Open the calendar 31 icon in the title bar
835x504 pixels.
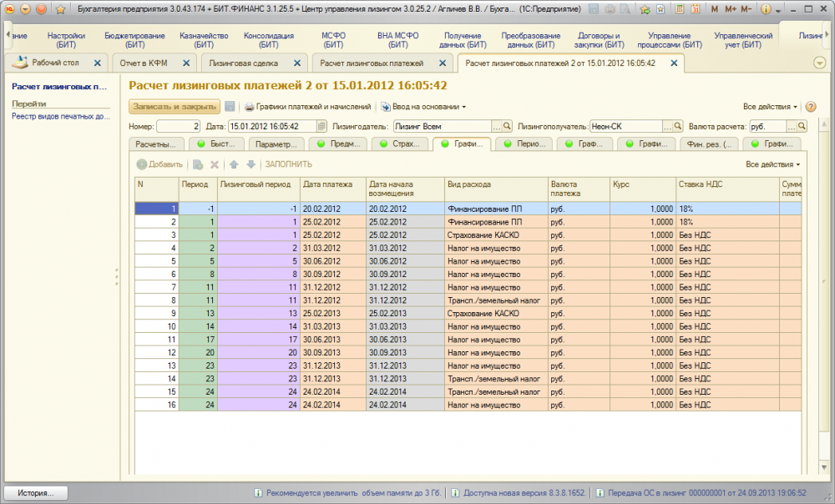pyautogui.click(x=695, y=9)
